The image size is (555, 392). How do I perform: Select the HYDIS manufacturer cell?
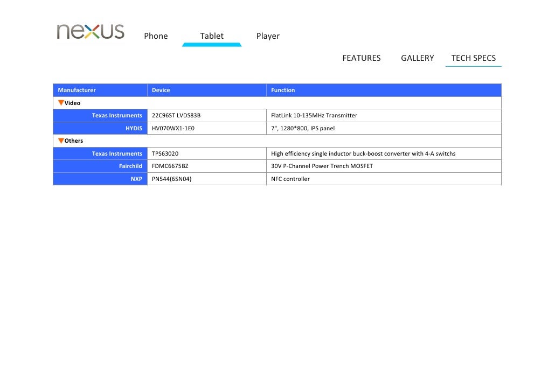pos(100,129)
